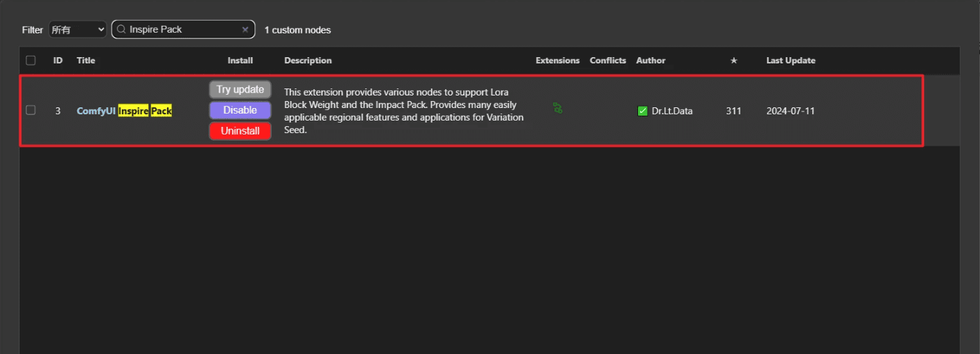Sort by the Install column header
The width and height of the screenshot is (980, 354).
pos(240,61)
